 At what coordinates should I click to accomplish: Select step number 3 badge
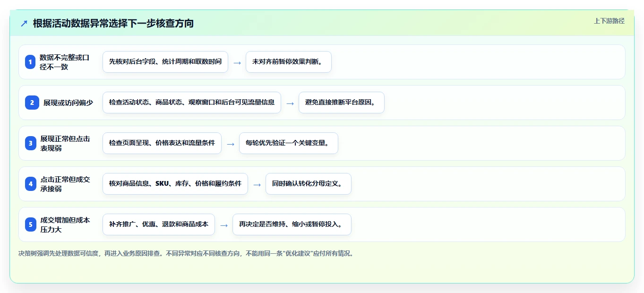[x=30, y=143]
